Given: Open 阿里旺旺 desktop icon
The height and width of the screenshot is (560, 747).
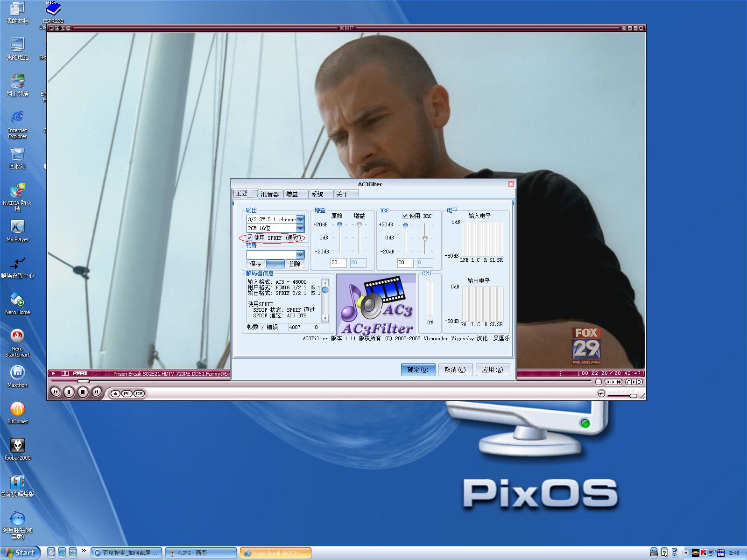Looking at the screenshot, I should tap(17, 525).
